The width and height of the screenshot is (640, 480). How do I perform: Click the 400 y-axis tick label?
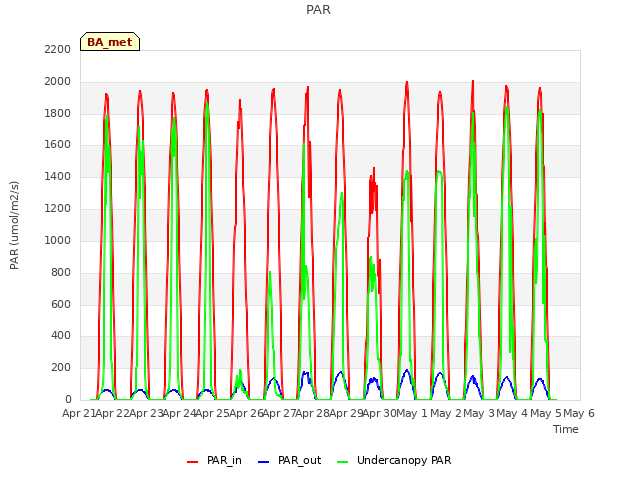(x=61, y=336)
